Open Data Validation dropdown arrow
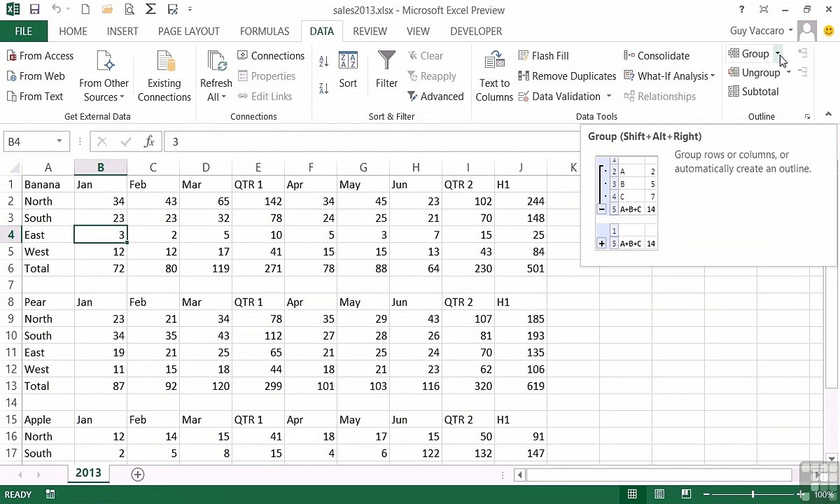 pos(608,96)
